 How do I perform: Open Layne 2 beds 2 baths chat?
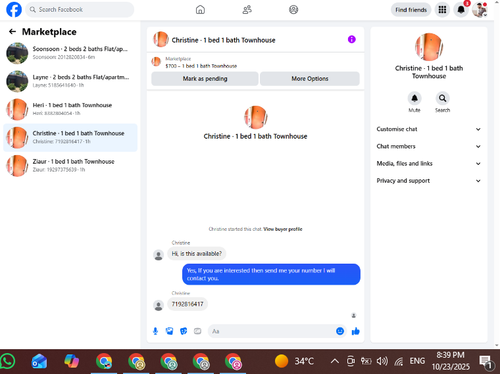[x=70, y=81]
